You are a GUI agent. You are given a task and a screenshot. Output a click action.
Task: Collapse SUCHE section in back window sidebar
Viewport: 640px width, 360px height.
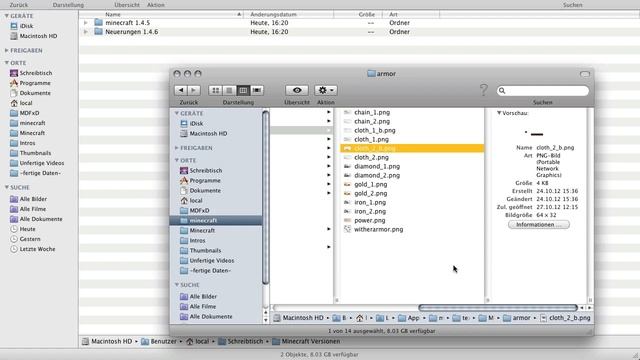(7, 187)
